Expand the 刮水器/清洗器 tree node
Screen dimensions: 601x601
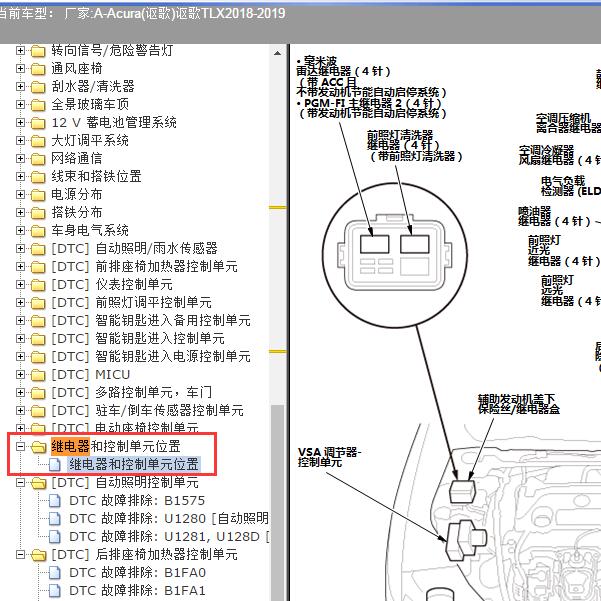(x=20, y=87)
